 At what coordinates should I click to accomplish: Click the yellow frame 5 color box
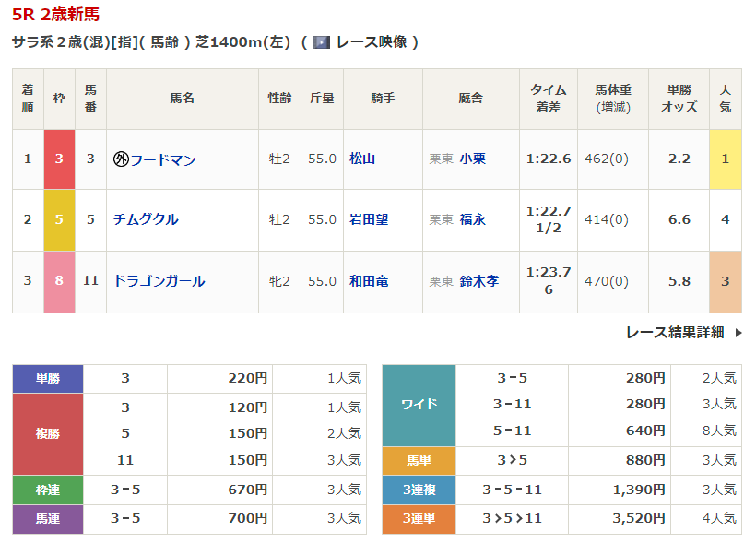click(59, 219)
